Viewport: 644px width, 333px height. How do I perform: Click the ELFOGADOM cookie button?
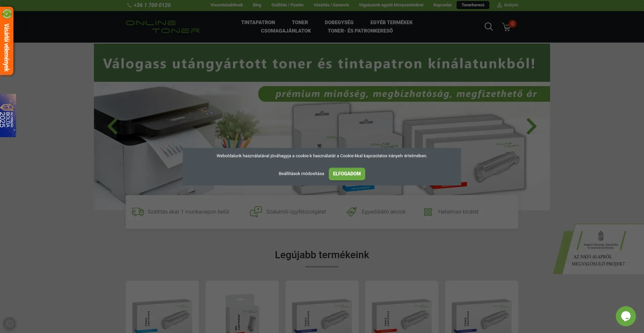click(347, 174)
